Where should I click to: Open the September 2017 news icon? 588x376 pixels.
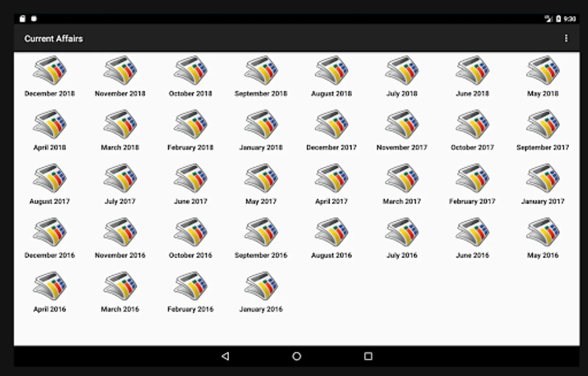(x=543, y=124)
